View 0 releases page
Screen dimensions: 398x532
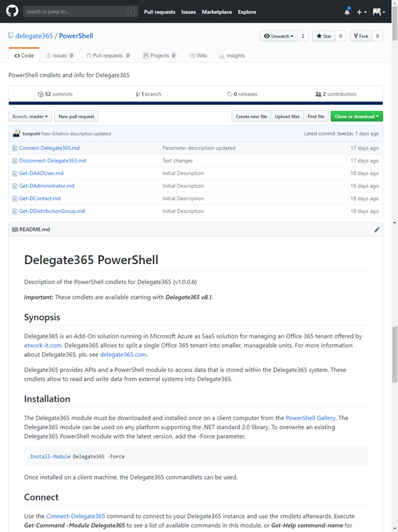[242, 94]
